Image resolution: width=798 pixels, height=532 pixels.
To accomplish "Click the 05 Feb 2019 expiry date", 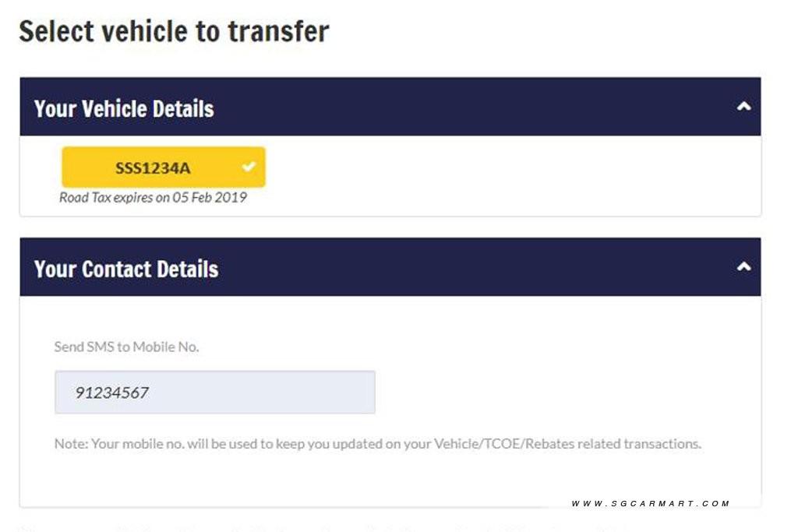I will click(x=210, y=197).
